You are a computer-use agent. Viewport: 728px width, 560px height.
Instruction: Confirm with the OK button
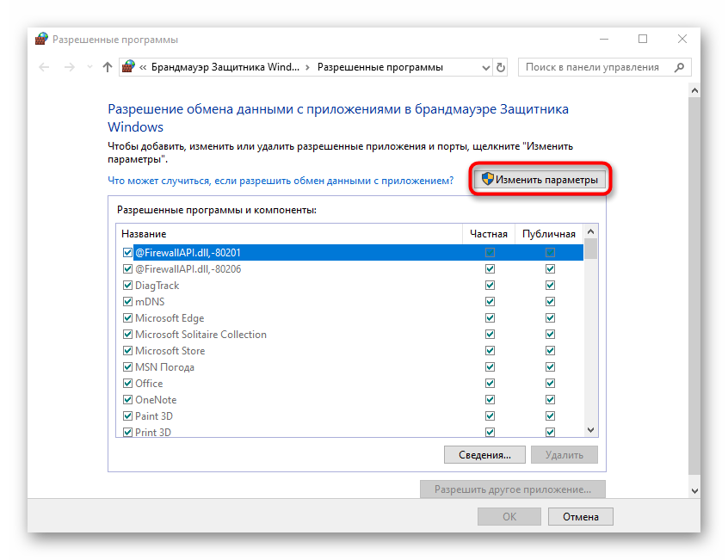[509, 516]
